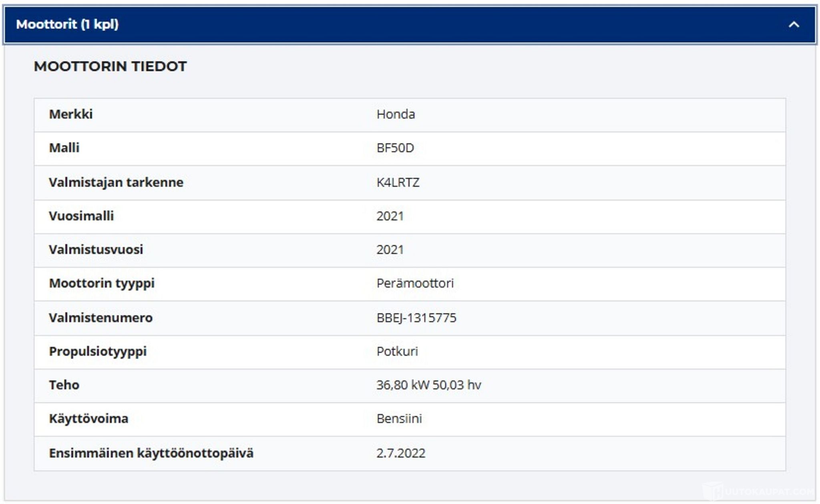Click the Teho label
820x504 pixels.
coord(64,385)
